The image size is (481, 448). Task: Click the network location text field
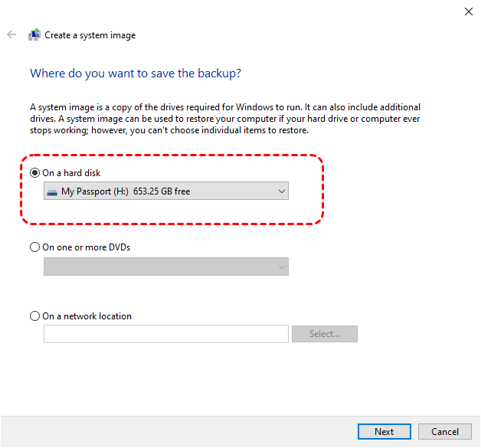tap(165, 334)
